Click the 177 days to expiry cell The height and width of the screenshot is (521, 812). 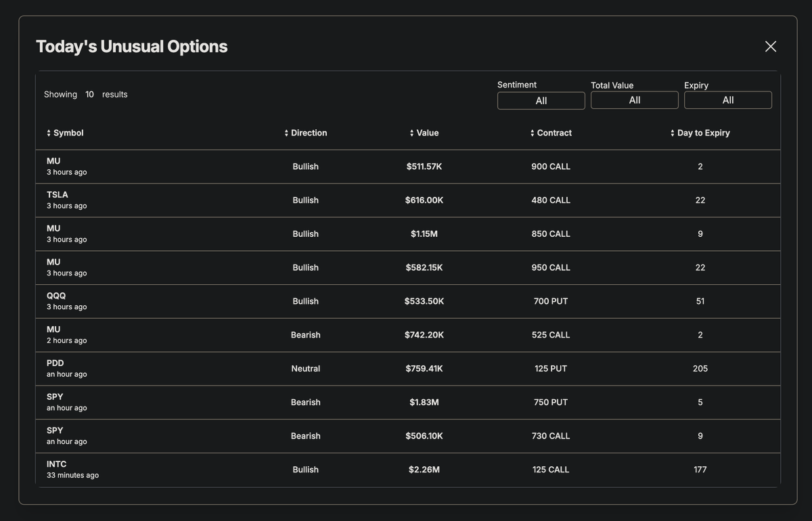tap(700, 470)
